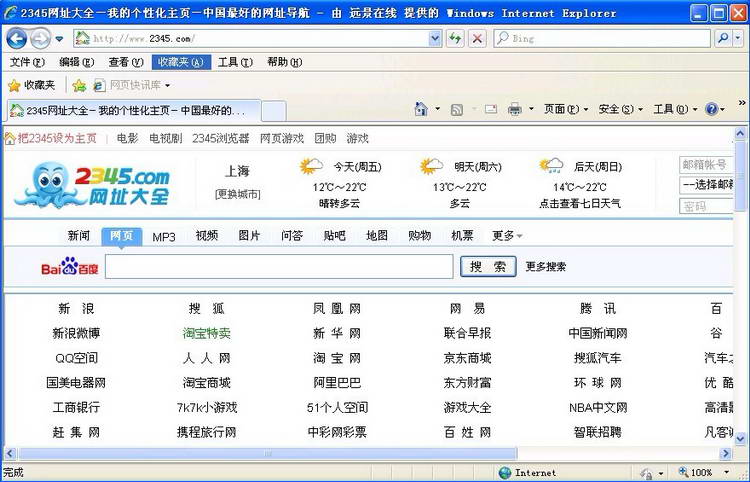Click the 更多搜索 link
Screen dimensions: 750x482
[x=545, y=267]
